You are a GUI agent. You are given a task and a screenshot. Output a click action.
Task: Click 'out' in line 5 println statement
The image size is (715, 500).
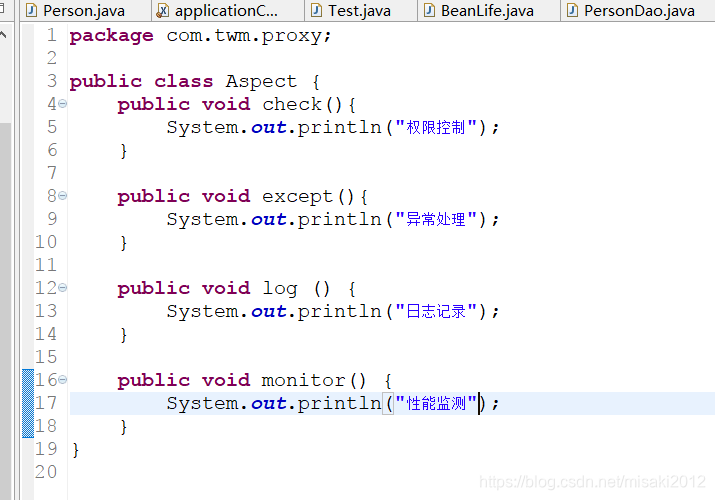pos(269,127)
